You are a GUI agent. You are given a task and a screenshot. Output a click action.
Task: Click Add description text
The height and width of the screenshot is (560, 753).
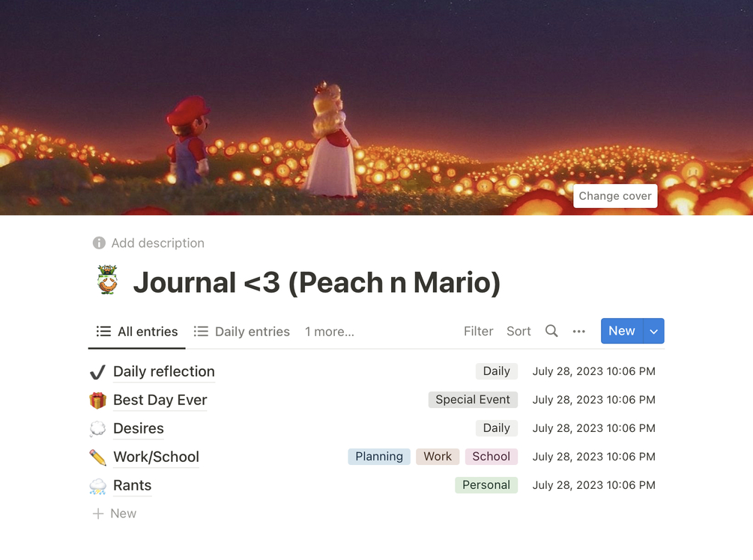pos(158,243)
